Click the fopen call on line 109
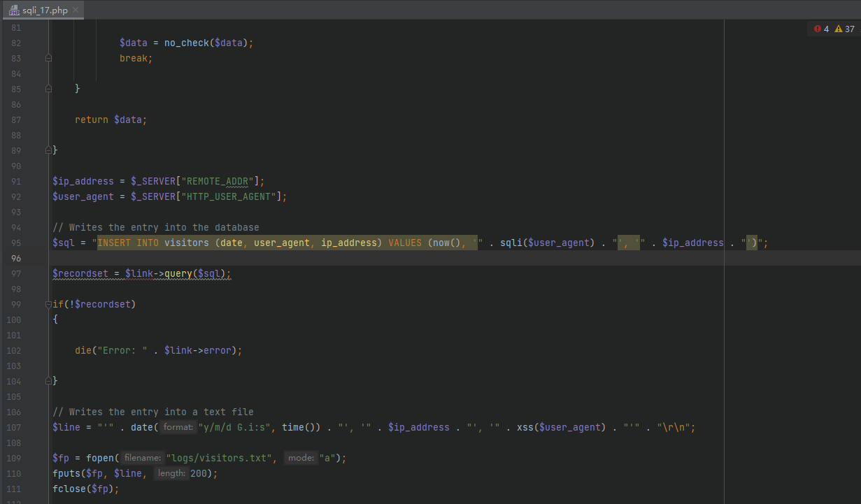 click(x=100, y=459)
